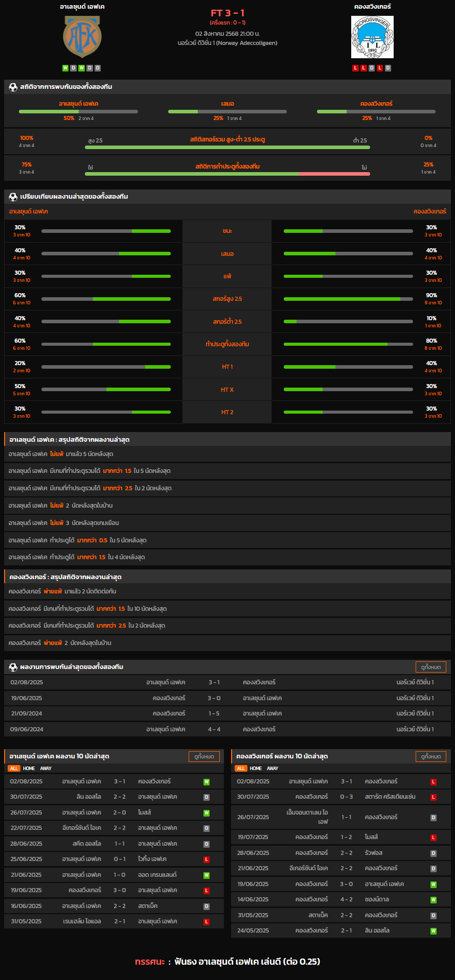Click 'HT X' label in comparison table
The width and height of the screenshot is (455, 980).
[227, 390]
